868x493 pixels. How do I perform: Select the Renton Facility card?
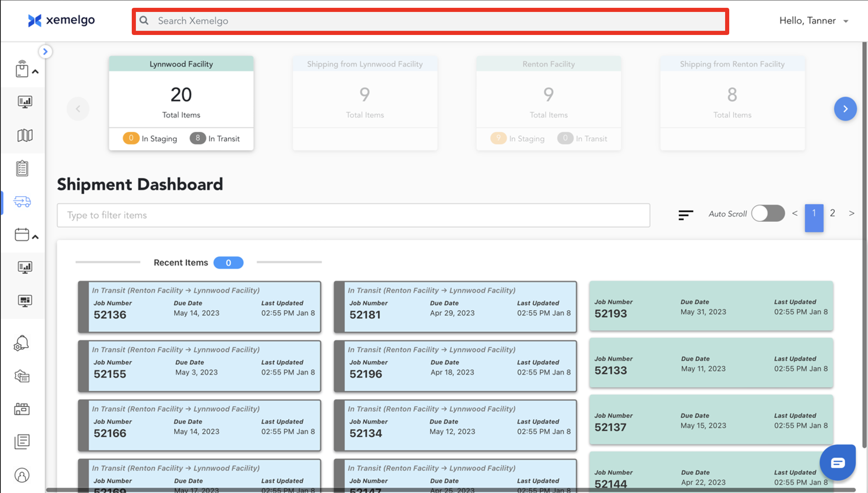click(548, 103)
